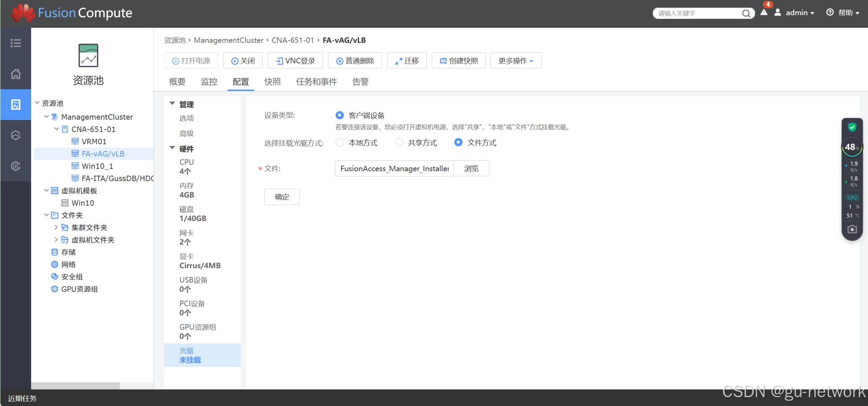
Task: Open the admin account dropdown
Action: (800, 13)
